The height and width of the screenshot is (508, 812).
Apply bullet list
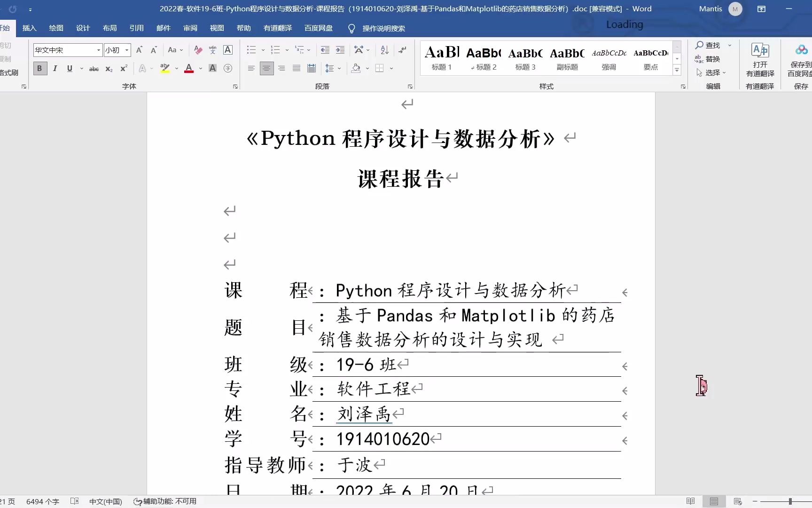[251, 50]
